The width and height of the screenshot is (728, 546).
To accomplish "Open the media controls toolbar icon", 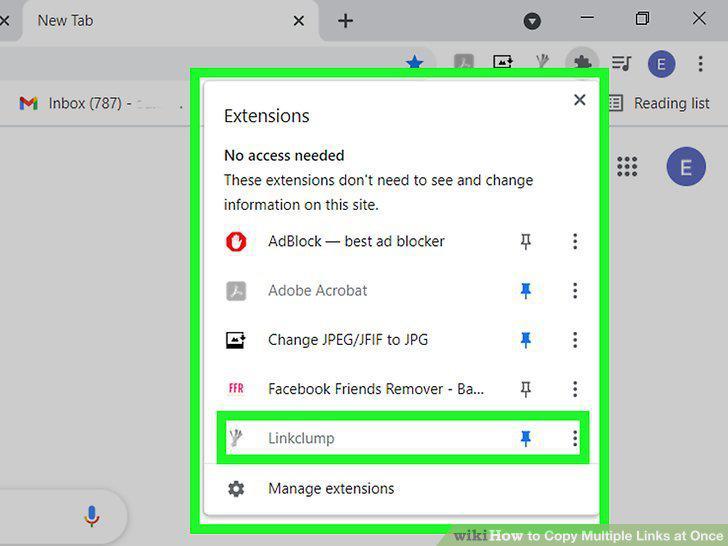I will tap(621, 63).
